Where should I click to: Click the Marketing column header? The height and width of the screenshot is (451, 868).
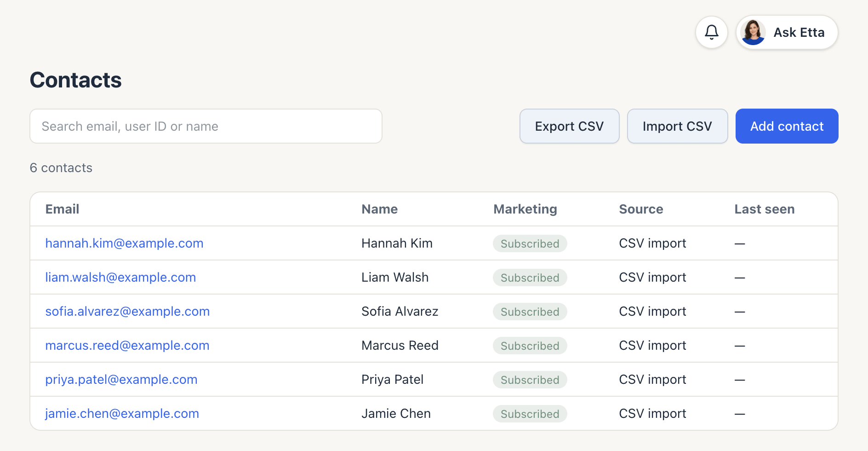point(525,209)
